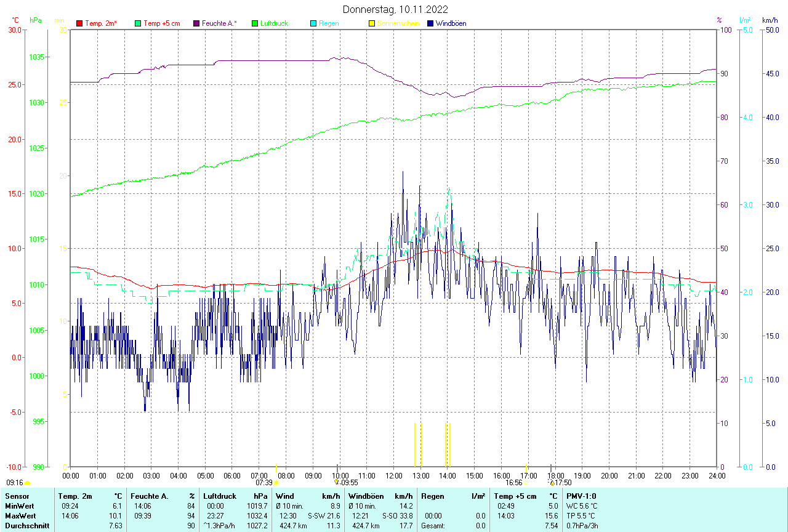Viewport: 788px width, 532px height.
Task: Click the 'Sonnenschein' legend label
Action: coord(398,23)
